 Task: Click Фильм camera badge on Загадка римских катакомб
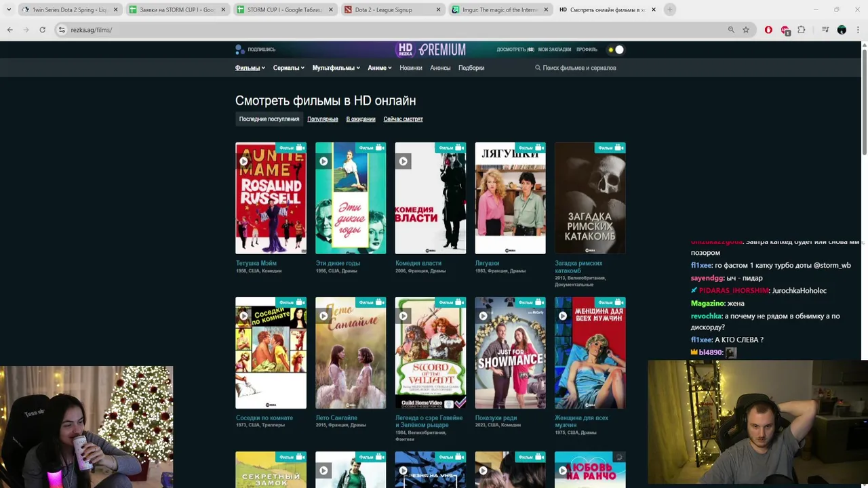pyautogui.click(x=610, y=147)
